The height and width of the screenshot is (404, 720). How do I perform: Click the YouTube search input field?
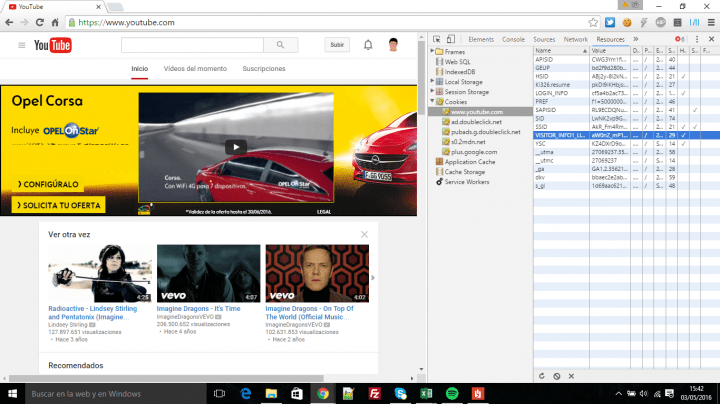click(192, 45)
